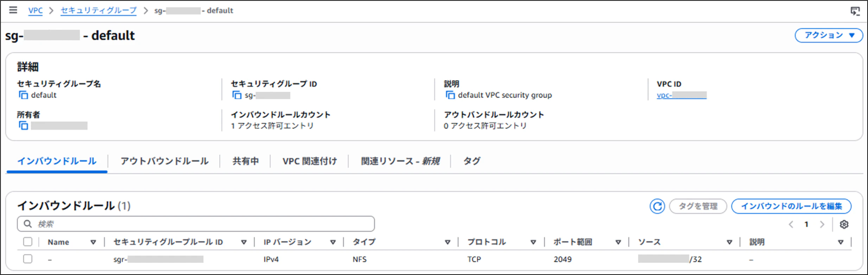Sort by セキュリティグループルール ID column arrow
This screenshot has width=868, height=275.
click(x=243, y=242)
